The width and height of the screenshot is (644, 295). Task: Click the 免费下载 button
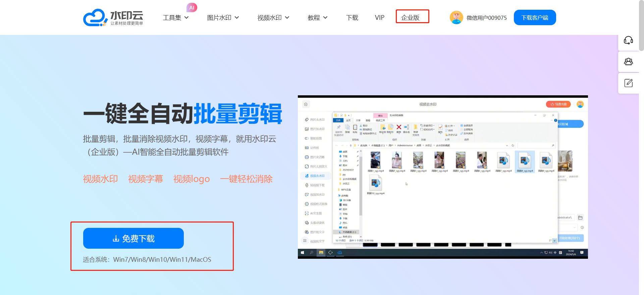point(133,238)
